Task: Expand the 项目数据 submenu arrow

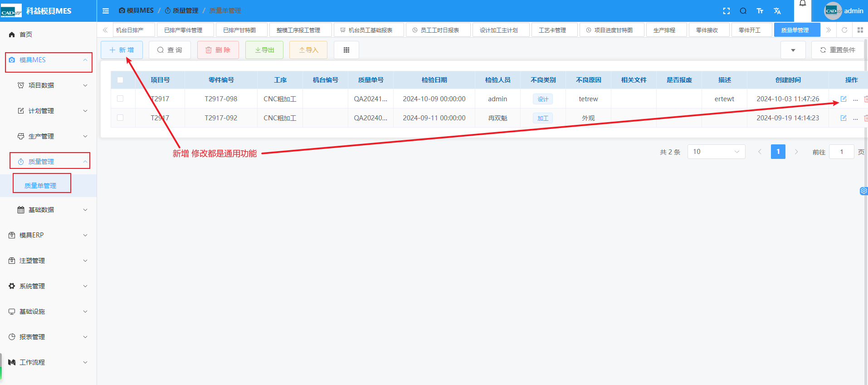Action: coord(85,85)
